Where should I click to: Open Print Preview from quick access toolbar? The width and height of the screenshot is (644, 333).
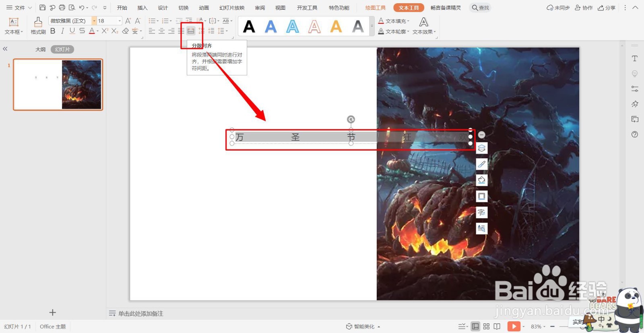(x=72, y=8)
